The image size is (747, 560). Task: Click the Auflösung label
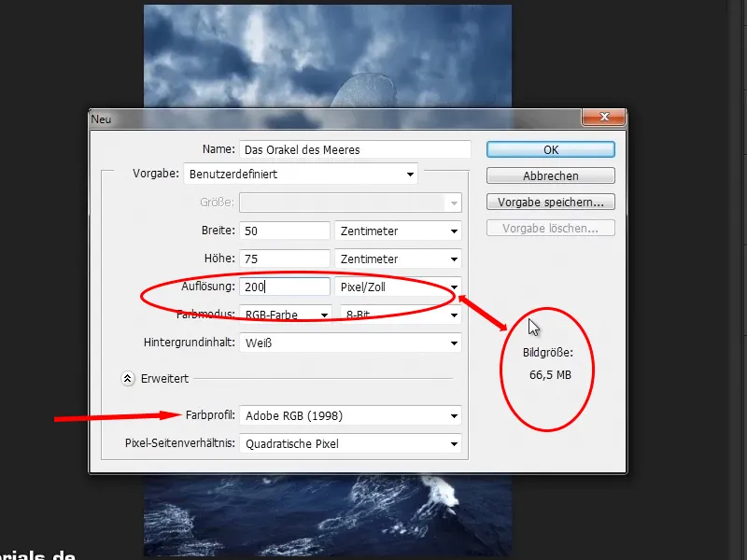click(208, 287)
